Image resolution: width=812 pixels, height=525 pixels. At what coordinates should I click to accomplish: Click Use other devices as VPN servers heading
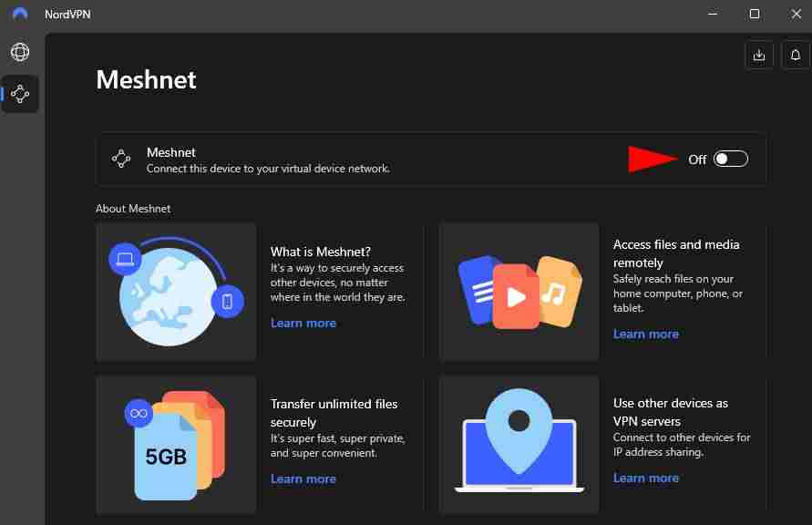pyautogui.click(x=670, y=412)
